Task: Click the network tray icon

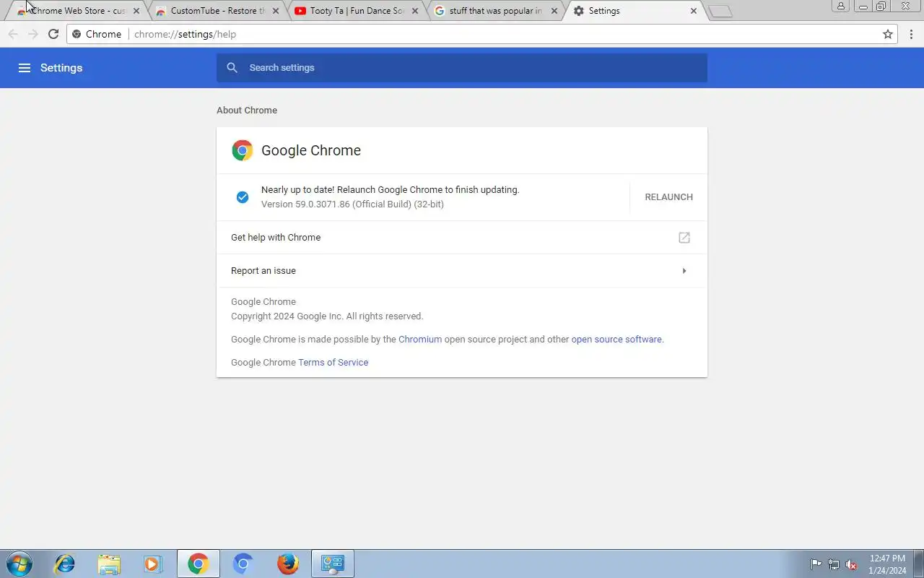Action: click(x=834, y=564)
